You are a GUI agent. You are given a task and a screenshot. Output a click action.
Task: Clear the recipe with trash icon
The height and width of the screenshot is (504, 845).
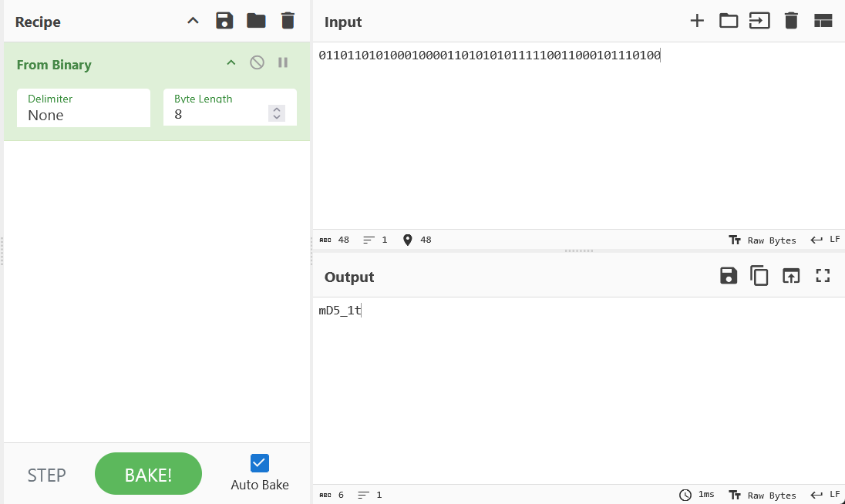click(288, 21)
